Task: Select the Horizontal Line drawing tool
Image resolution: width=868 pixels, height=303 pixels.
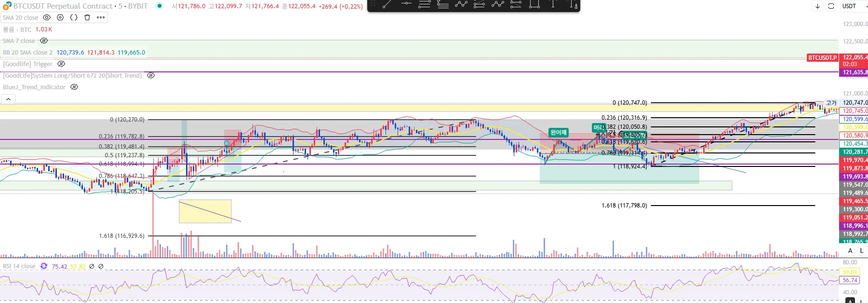Action: 406,4
